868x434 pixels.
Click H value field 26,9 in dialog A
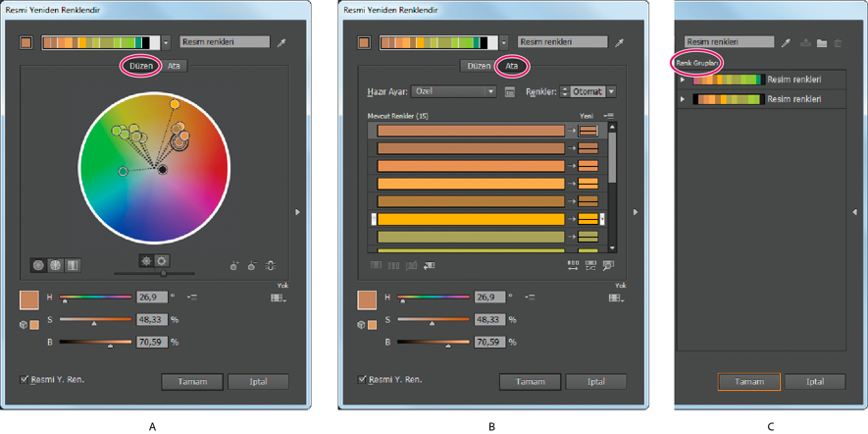click(x=152, y=298)
